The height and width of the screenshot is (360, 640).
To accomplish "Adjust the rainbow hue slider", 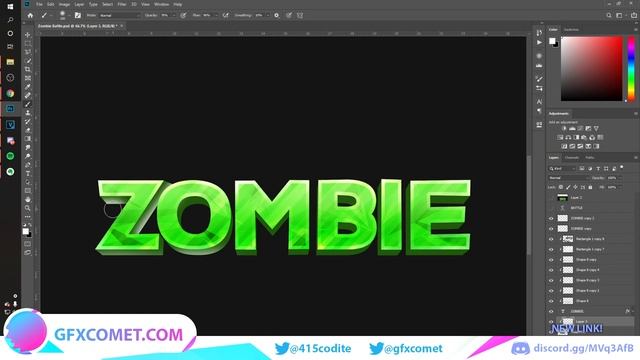I will click(631, 69).
